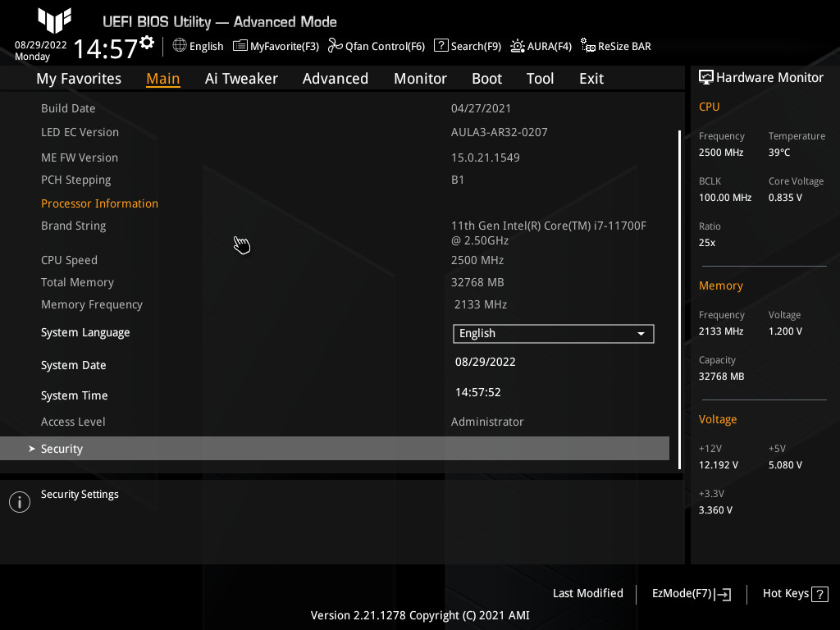The width and height of the screenshot is (840, 630).
Task: Switch to the Ai Tweaker tab
Action: pyautogui.click(x=241, y=78)
